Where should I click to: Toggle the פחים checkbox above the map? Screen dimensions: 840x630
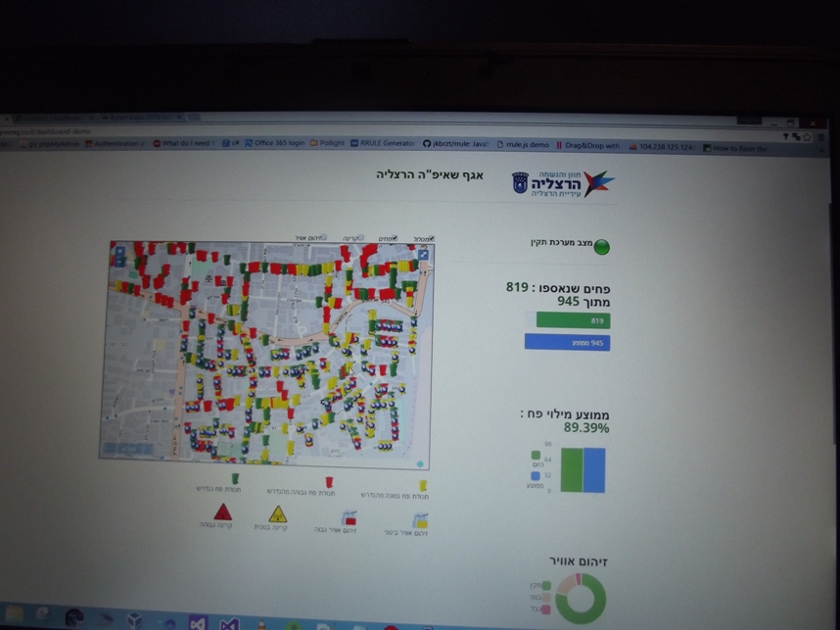395,238
